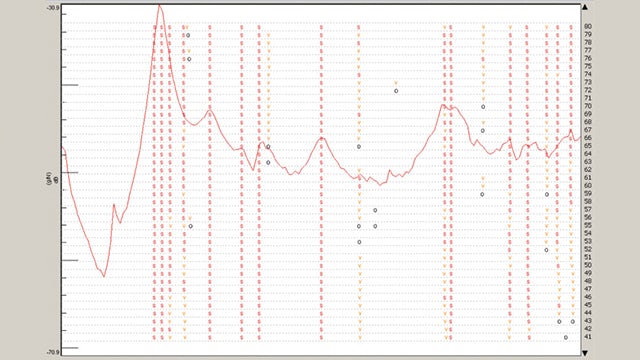
Task: Click row label 75 on right scale
Action: coord(588,66)
